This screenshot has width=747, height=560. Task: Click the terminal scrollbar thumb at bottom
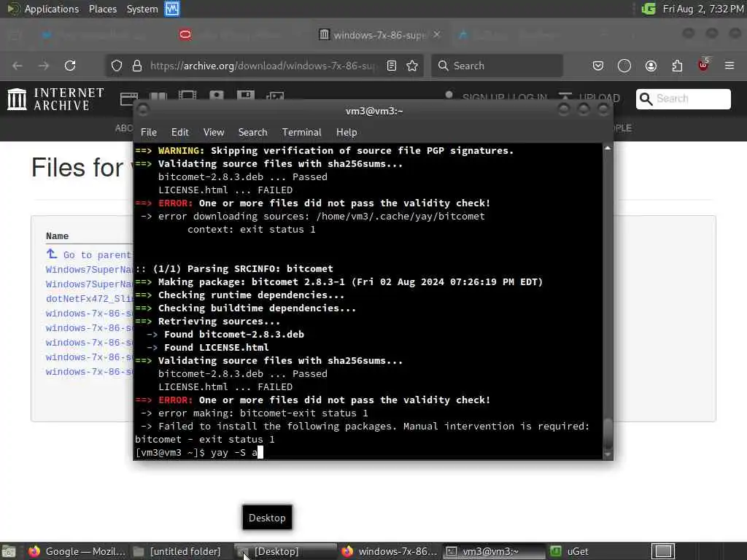click(x=608, y=433)
